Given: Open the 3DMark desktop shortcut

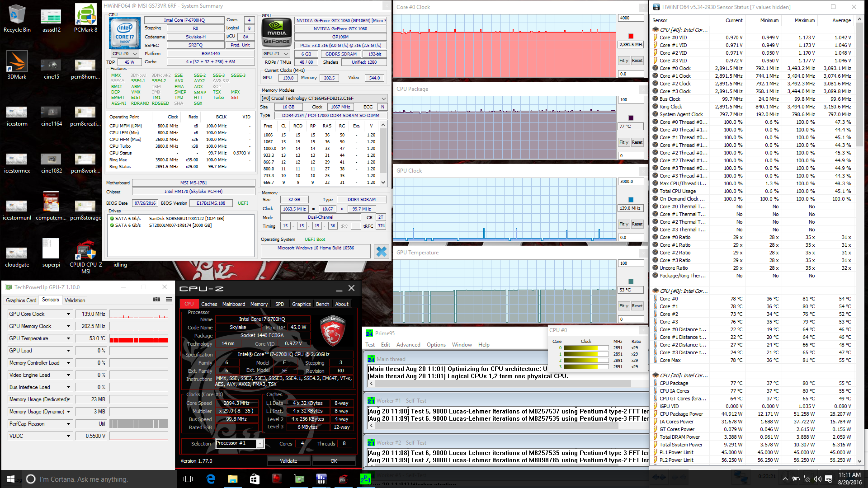Looking at the screenshot, I should tap(17, 66).
